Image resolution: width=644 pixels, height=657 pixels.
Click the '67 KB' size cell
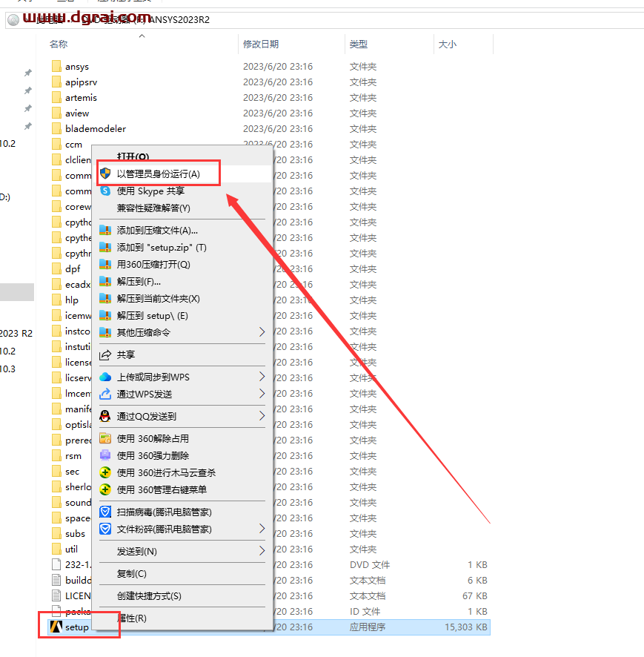click(x=475, y=596)
